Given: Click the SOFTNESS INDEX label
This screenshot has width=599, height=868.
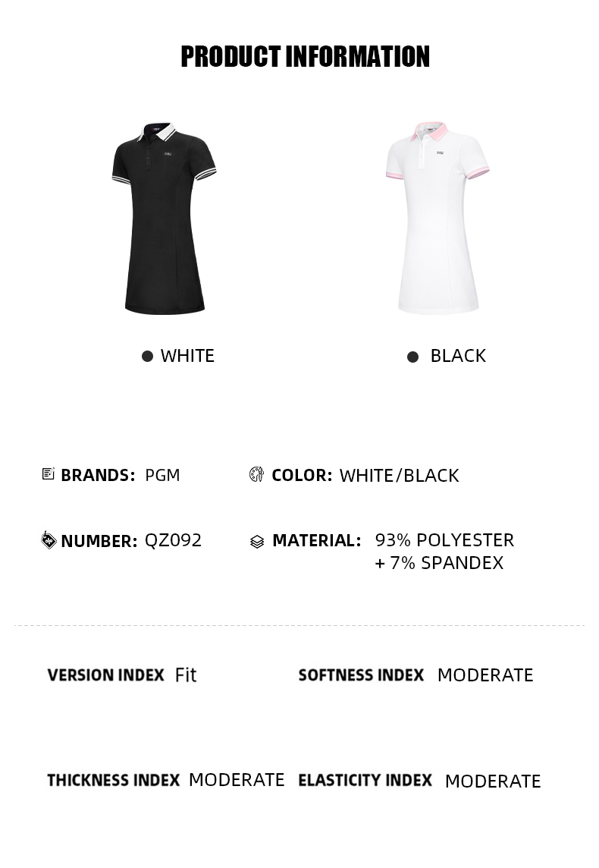Looking at the screenshot, I should pos(361,675).
